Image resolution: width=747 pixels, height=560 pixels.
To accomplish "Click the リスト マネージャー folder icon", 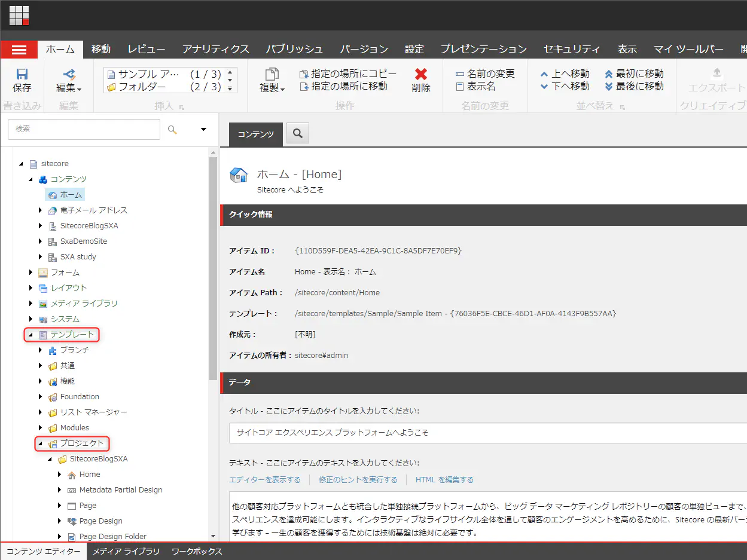I will [52, 412].
